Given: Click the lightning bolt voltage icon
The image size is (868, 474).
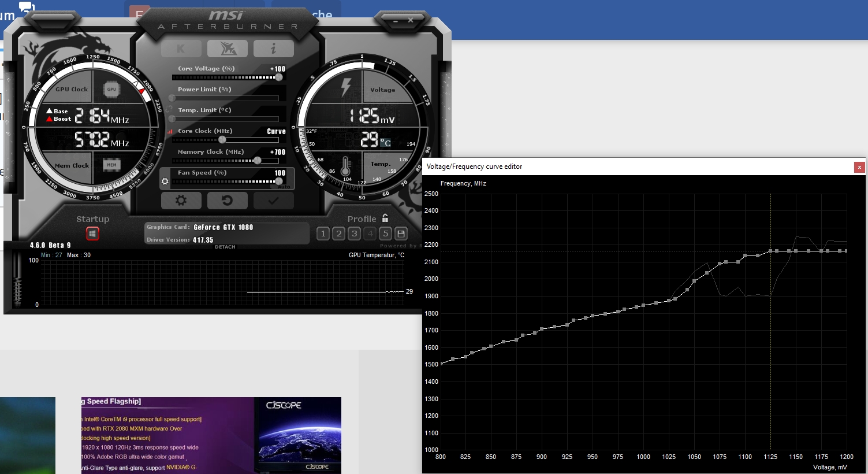Looking at the screenshot, I should (346, 87).
